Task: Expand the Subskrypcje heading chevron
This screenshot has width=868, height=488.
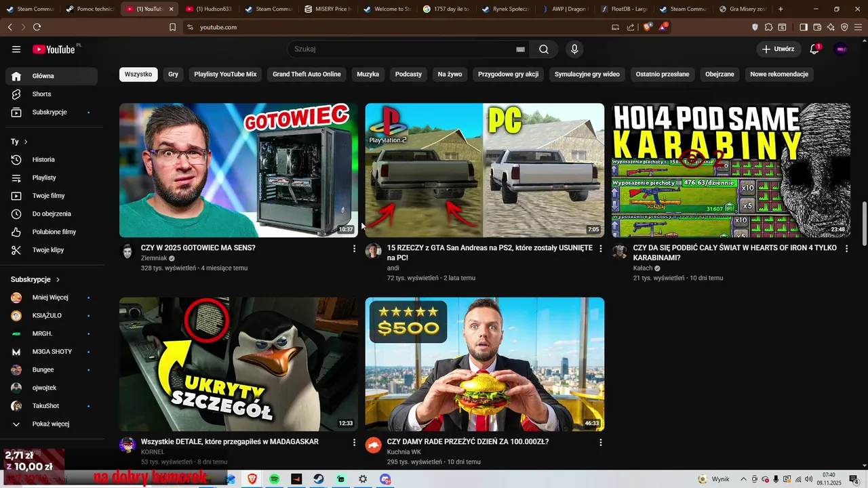Action: [x=58, y=279]
